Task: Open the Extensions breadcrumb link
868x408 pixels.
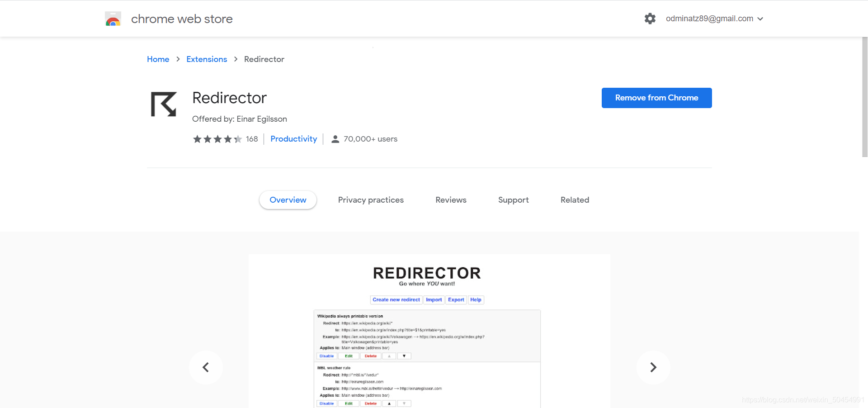Action: tap(207, 59)
